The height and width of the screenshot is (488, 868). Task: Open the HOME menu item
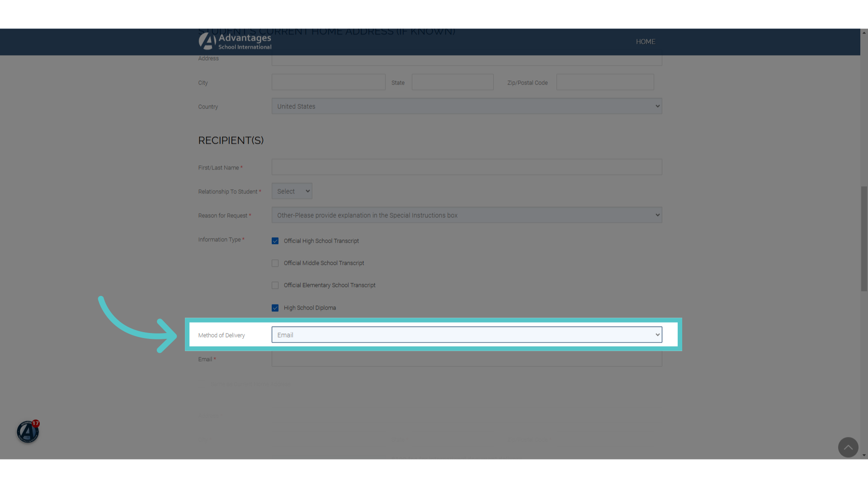(x=646, y=42)
